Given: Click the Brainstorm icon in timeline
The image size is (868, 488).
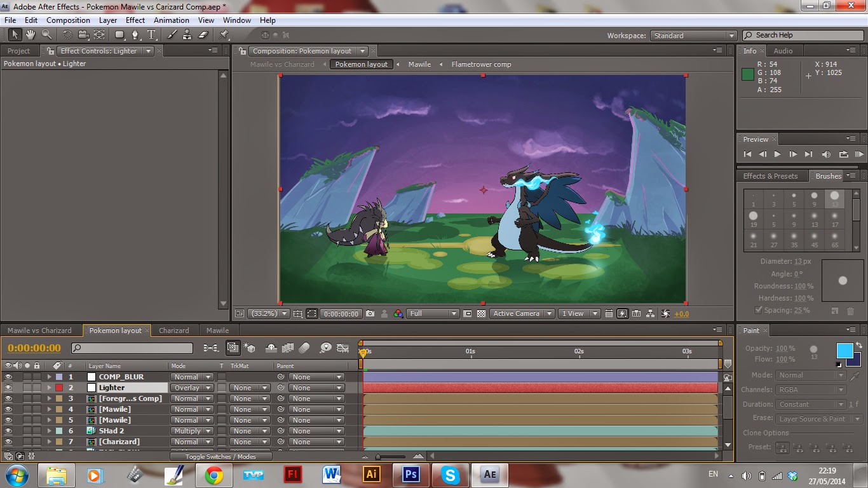Looking at the screenshot, I should [326, 348].
